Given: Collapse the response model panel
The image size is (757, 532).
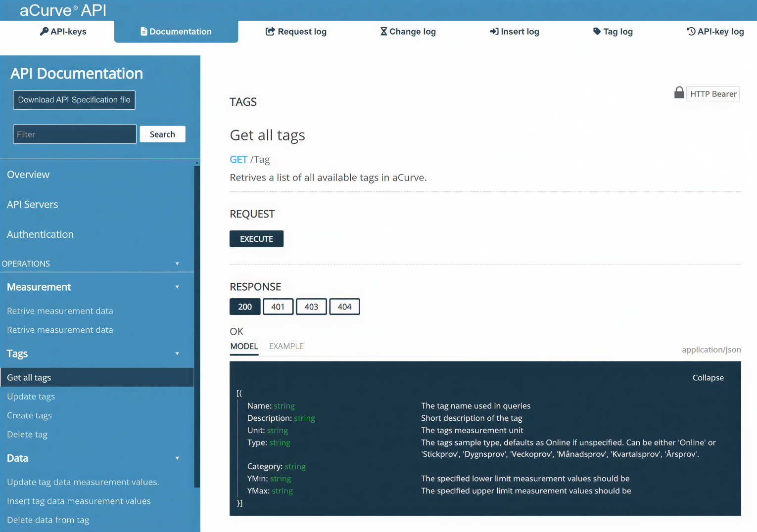Looking at the screenshot, I should pos(708,378).
